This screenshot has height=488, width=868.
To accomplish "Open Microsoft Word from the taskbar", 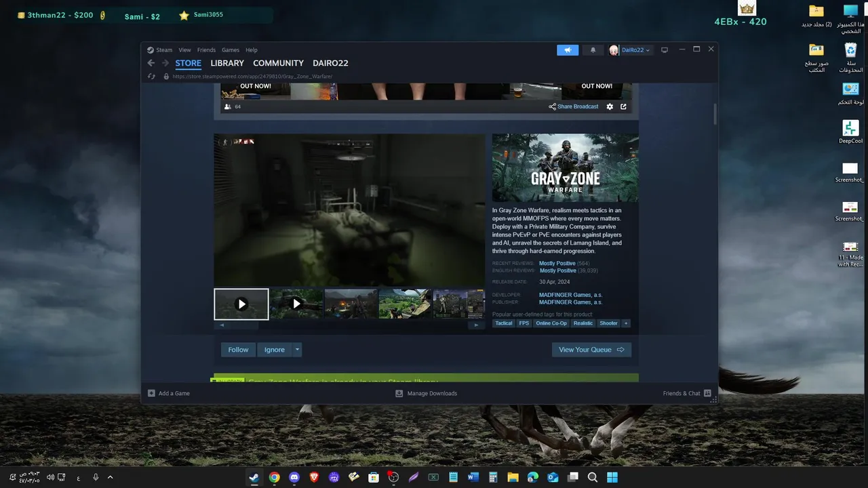I will 473,477.
